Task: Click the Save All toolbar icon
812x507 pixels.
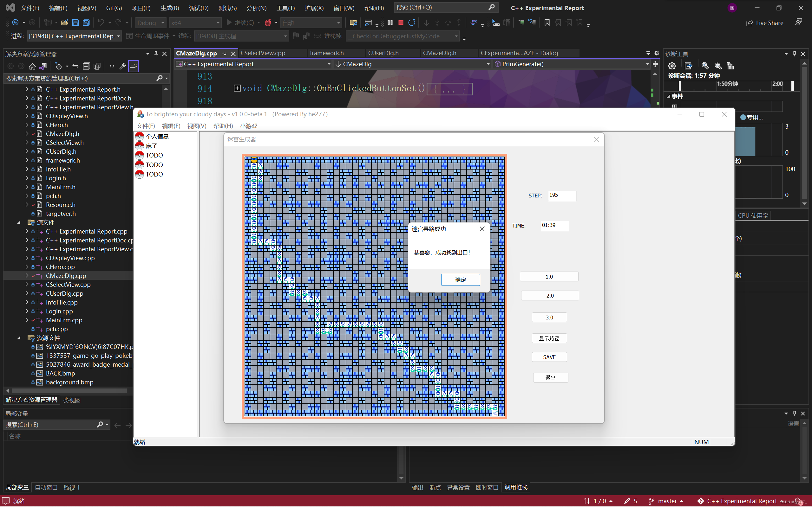Action: coord(86,22)
